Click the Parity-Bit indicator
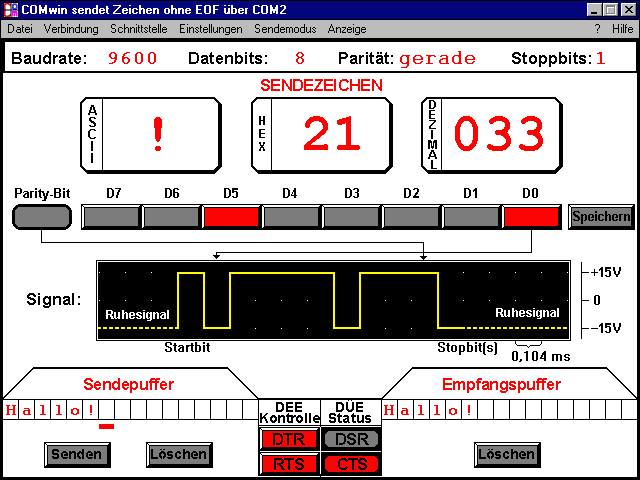Image resolution: width=640 pixels, height=480 pixels. click(x=42, y=216)
